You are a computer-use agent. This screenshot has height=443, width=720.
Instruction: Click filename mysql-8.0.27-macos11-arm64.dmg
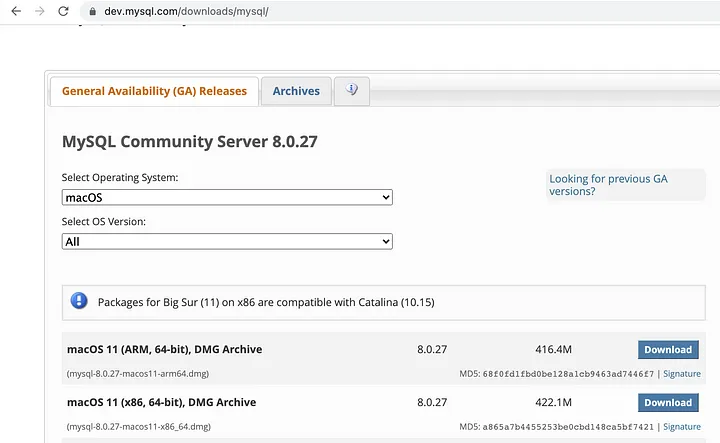coord(138,374)
